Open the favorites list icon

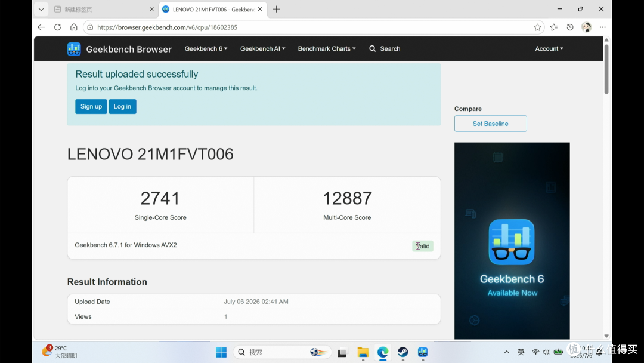coord(553,27)
